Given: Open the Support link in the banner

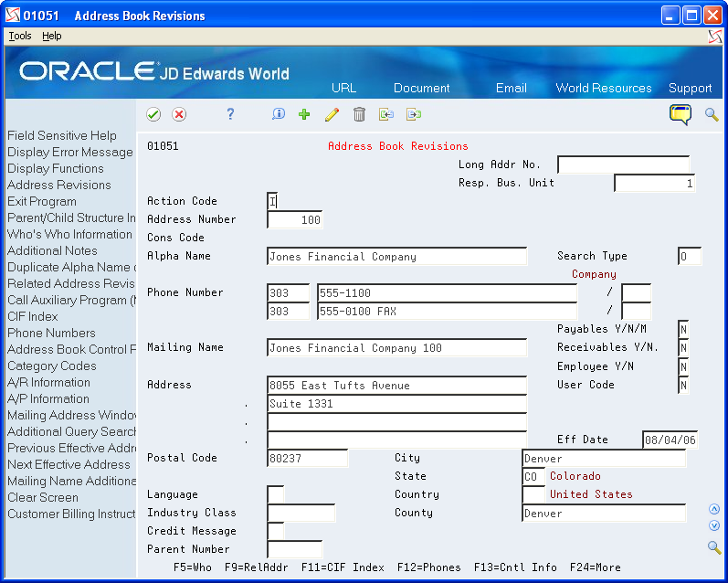Looking at the screenshot, I should [690, 89].
